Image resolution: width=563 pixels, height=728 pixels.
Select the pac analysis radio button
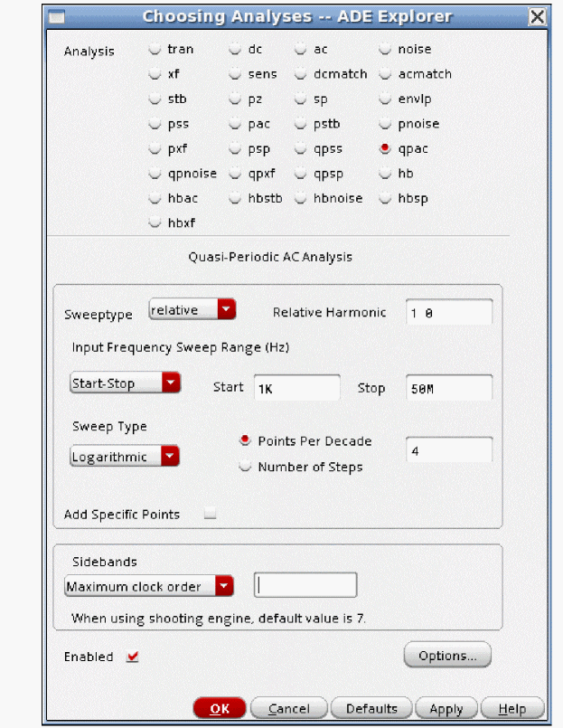click(x=235, y=124)
